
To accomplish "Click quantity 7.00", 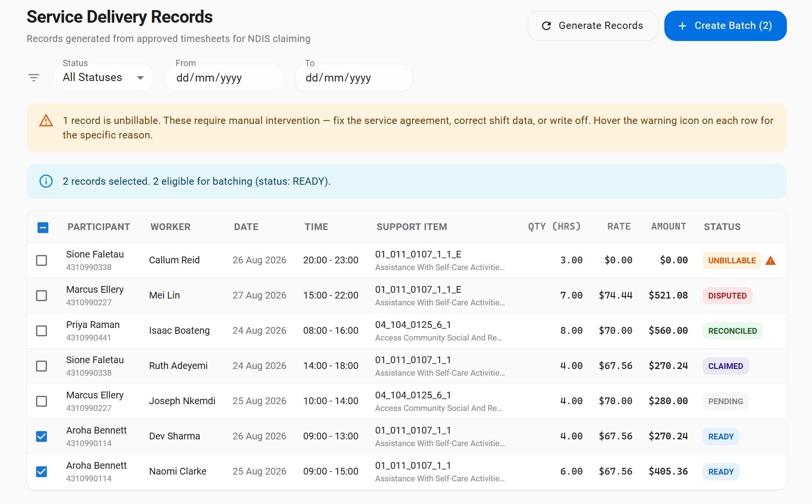I will tap(571, 296).
